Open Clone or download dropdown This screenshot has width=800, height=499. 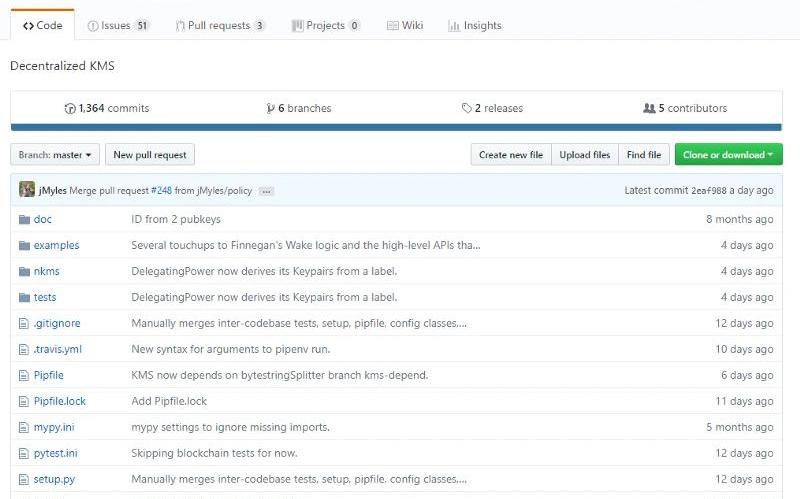coord(728,155)
